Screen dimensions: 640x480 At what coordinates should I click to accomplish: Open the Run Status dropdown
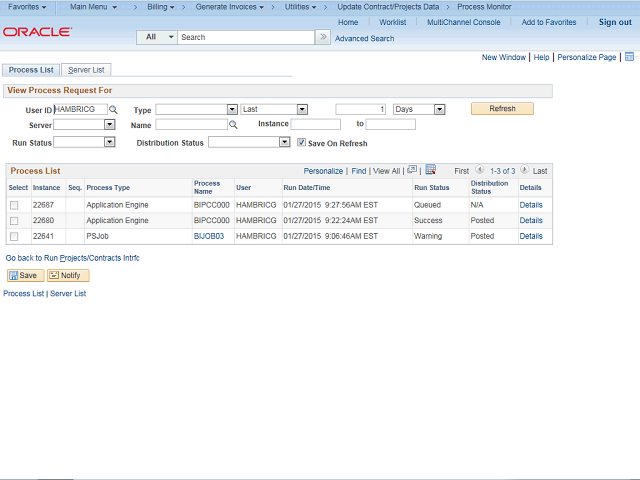click(109, 142)
